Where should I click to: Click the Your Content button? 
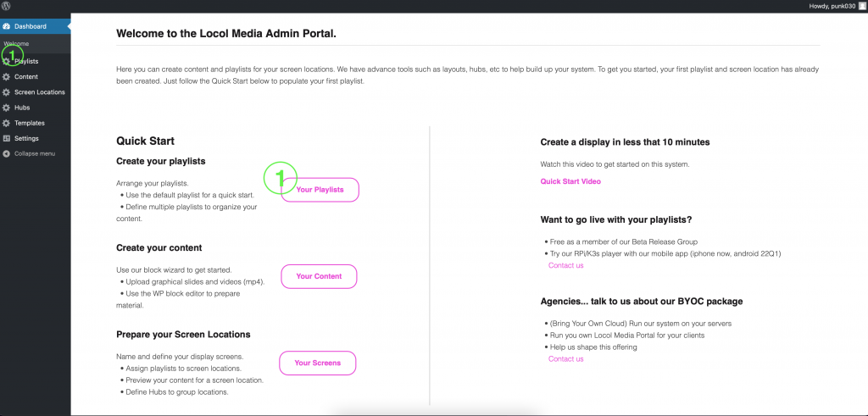point(319,276)
